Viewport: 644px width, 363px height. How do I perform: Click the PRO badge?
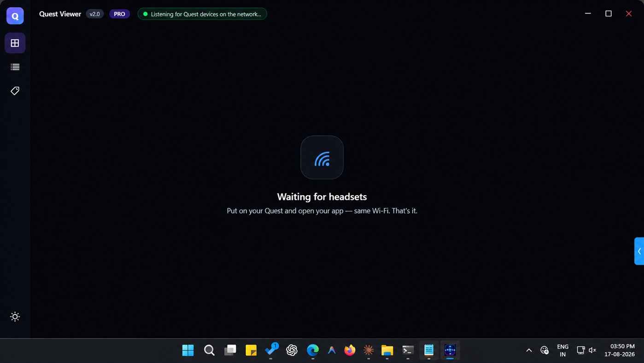119,14
